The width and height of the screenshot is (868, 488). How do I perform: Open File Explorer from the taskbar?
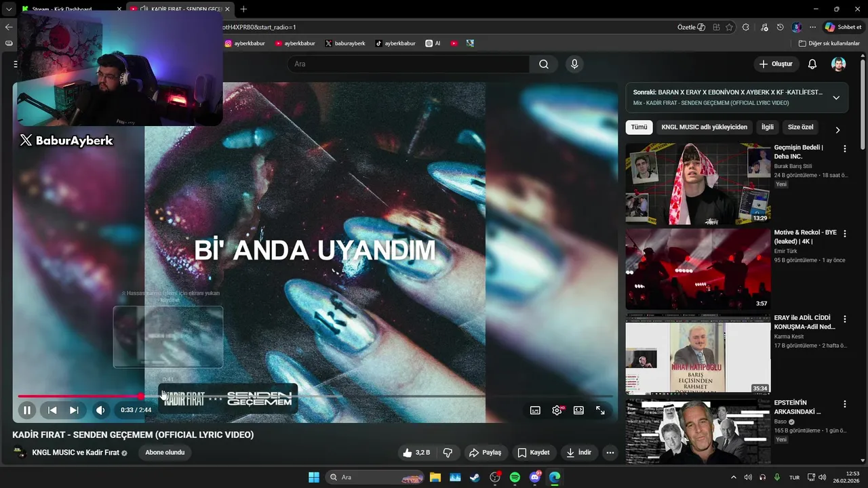pyautogui.click(x=435, y=477)
